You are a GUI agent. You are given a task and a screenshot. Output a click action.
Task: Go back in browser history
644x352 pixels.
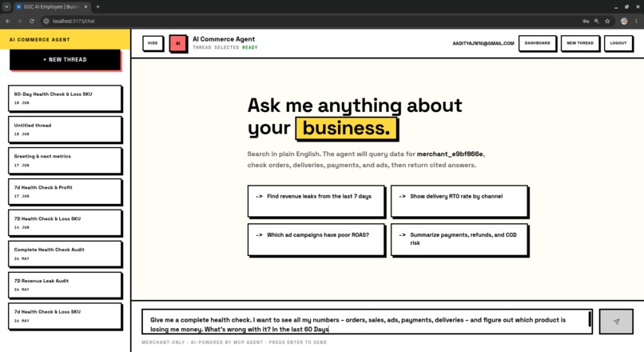click(8, 21)
